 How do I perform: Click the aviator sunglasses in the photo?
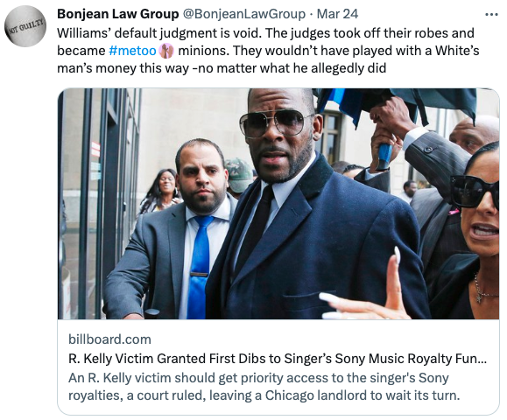point(277,123)
